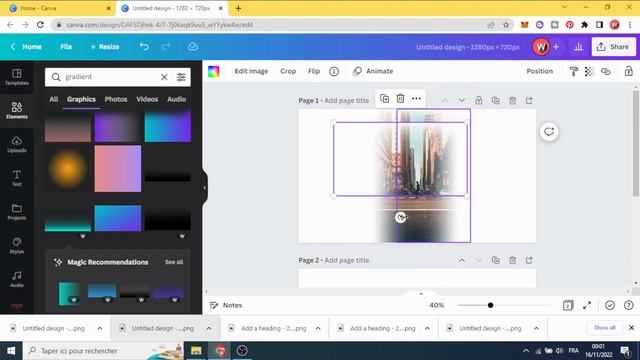The height and width of the screenshot is (360, 640).
Task: Open the Text sidebar panel
Action: [17, 178]
